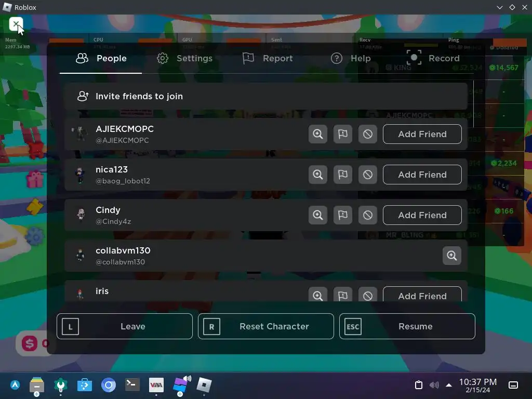Select the @baog_lobot12 username text
This screenshot has width=532, height=399.
(123, 181)
